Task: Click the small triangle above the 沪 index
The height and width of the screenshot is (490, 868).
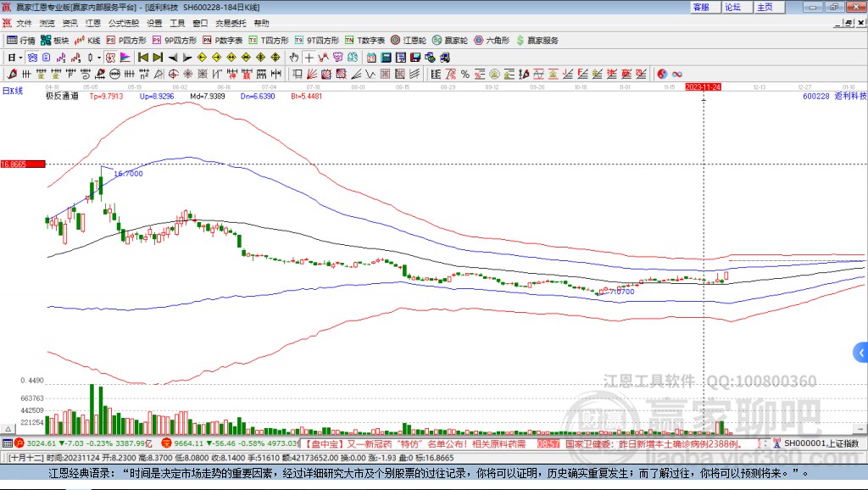Action: [x=8, y=429]
